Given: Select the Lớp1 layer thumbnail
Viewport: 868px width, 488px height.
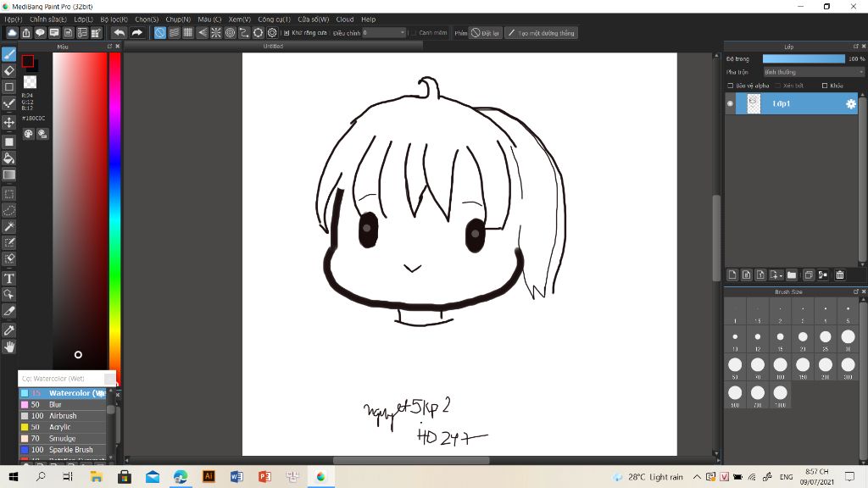Looking at the screenshot, I should pyautogui.click(x=754, y=103).
